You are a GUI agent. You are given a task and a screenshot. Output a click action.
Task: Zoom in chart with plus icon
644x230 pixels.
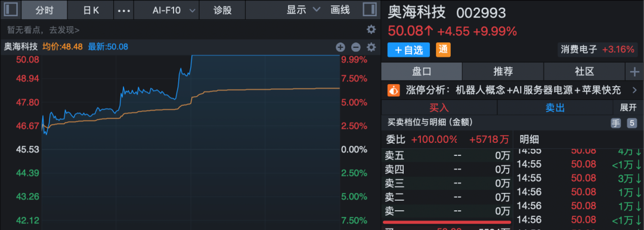[x=340, y=47]
